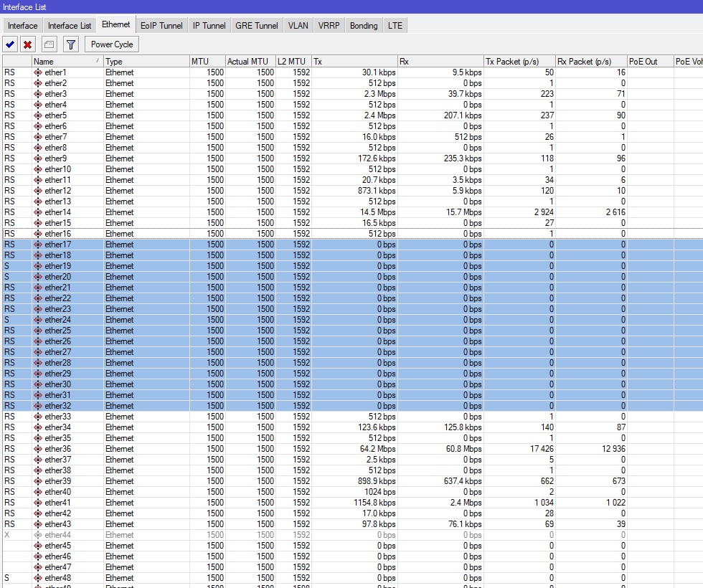This screenshot has width=703, height=588.
Task: Select the Ethernet tab
Action: point(115,24)
